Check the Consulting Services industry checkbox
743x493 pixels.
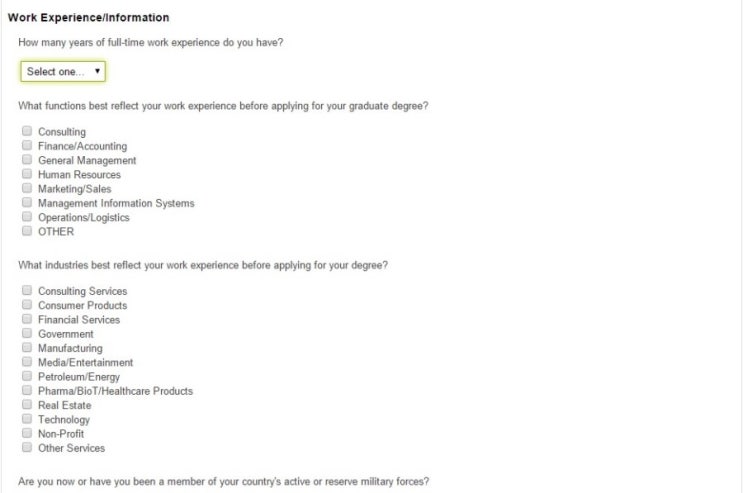pyautogui.click(x=27, y=291)
